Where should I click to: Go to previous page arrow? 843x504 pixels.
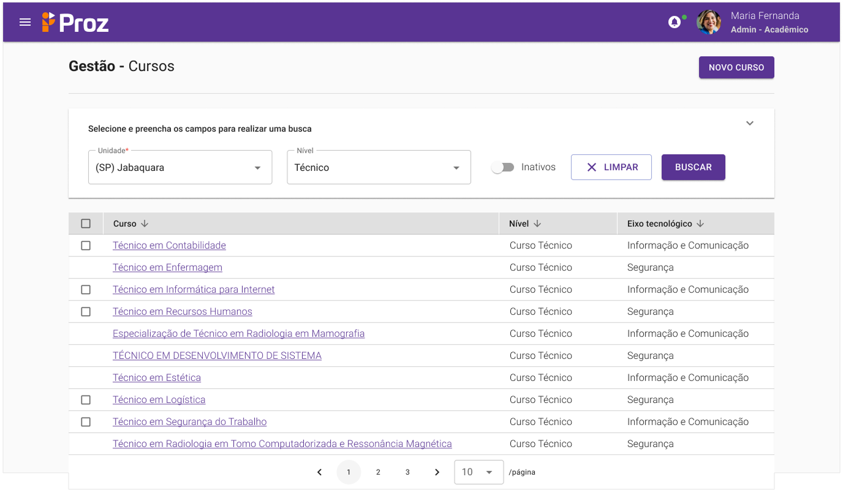(x=319, y=472)
